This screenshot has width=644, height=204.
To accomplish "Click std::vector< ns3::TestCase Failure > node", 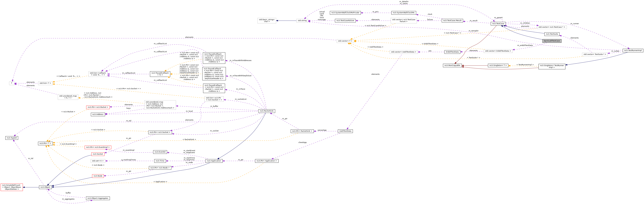I will point(404,21).
